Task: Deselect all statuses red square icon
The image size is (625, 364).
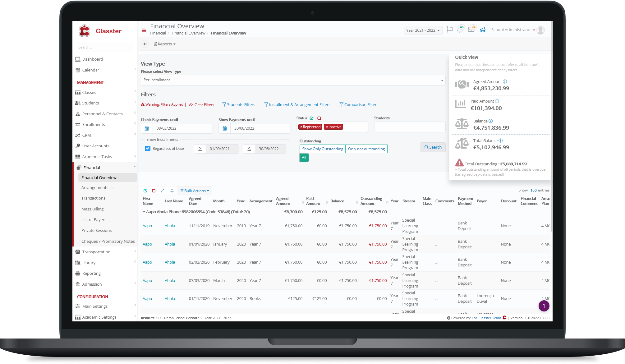Action: (319, 118)
